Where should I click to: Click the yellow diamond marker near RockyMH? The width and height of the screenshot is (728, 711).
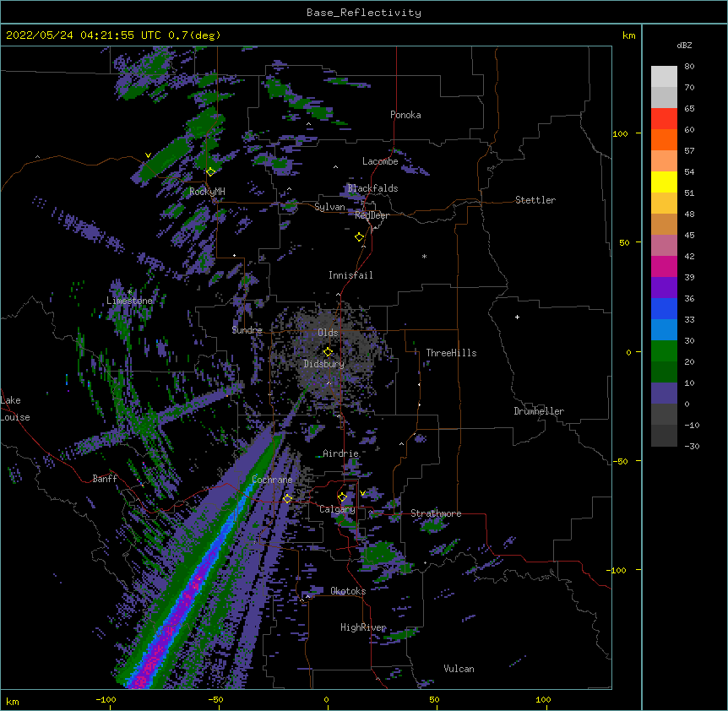tap(210, 171)
